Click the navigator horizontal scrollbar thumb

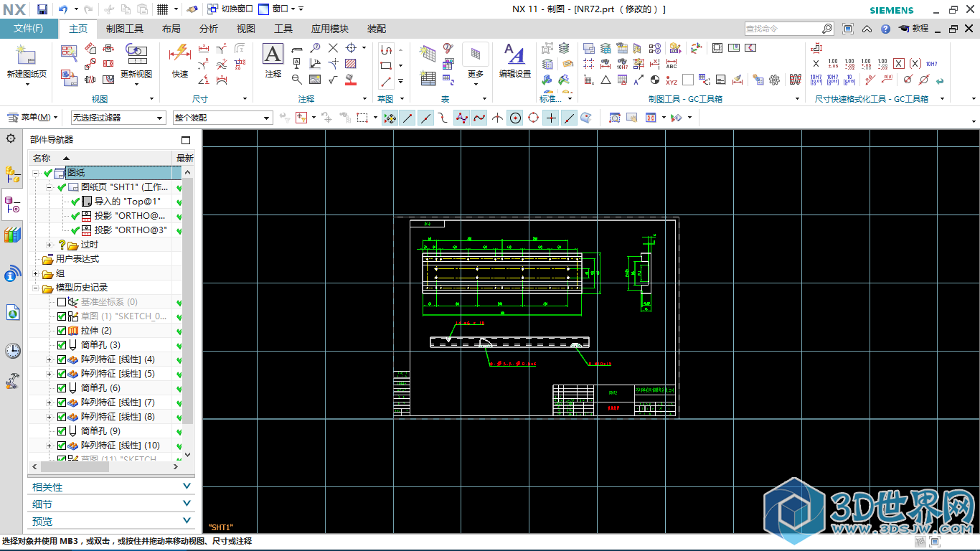(x=73, y=466)
